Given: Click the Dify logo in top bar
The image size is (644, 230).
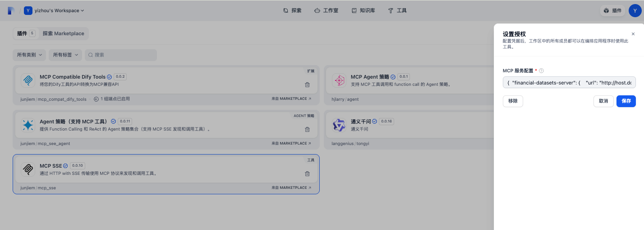Looking at the screenshot, I should [x=11, y=10].
